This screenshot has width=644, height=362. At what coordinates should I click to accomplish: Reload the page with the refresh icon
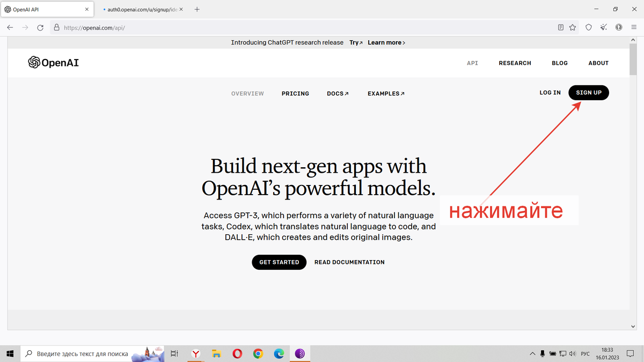point(40,27)
